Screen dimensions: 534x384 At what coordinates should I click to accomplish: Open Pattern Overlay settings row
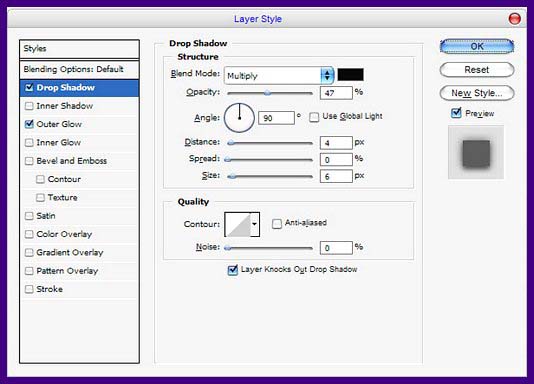tap(79, 271)
